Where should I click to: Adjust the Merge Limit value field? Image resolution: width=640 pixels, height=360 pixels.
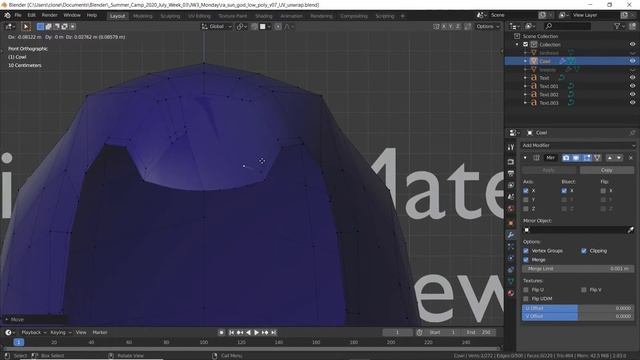coord(578,269)
